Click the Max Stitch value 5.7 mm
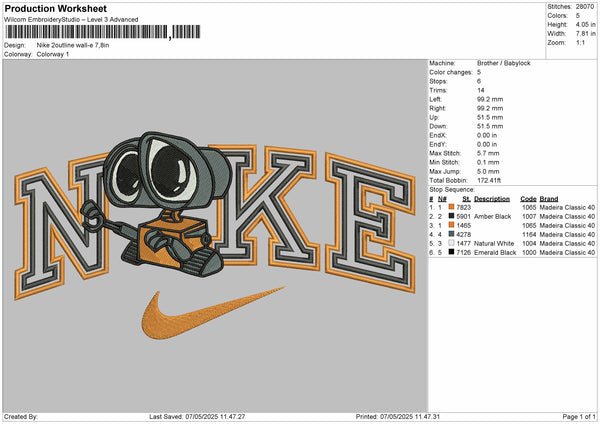Viewport: 600px width, 424px height. (488, 153)
